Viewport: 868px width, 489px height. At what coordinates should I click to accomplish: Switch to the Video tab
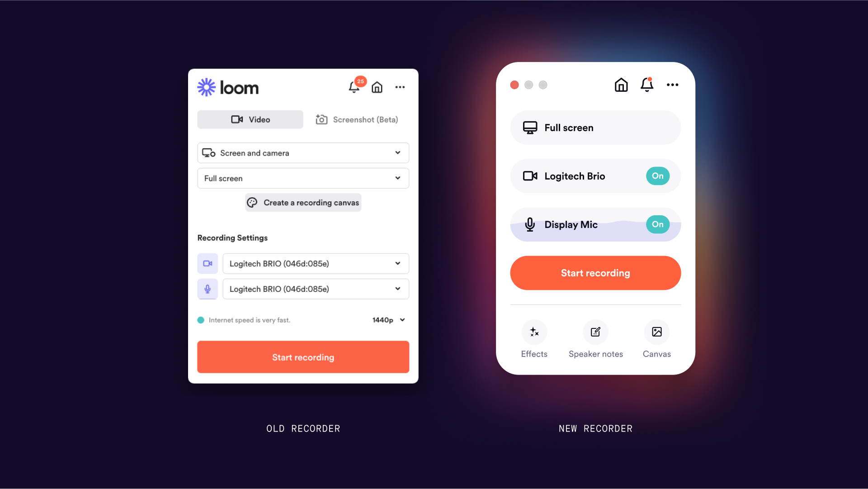tap(250, 120)
